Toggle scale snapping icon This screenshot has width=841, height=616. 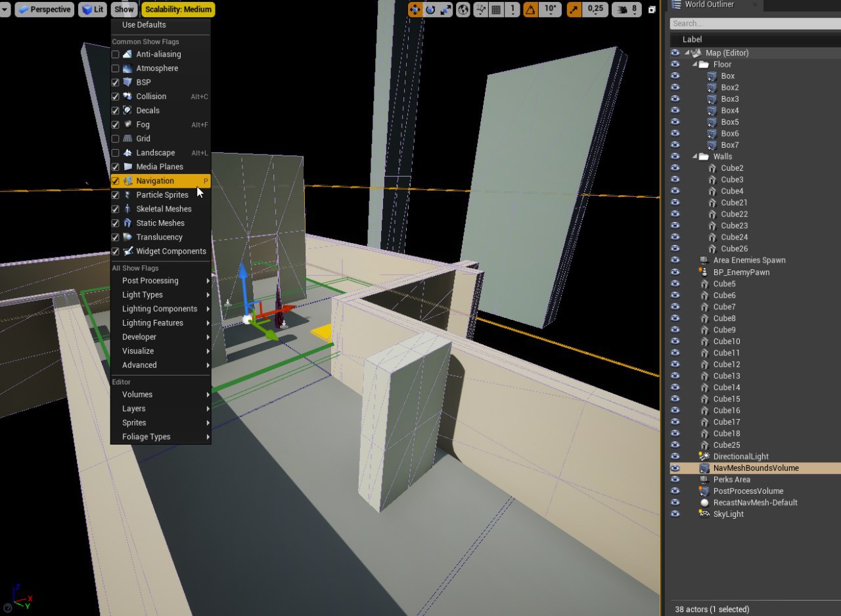coord(574,10)
